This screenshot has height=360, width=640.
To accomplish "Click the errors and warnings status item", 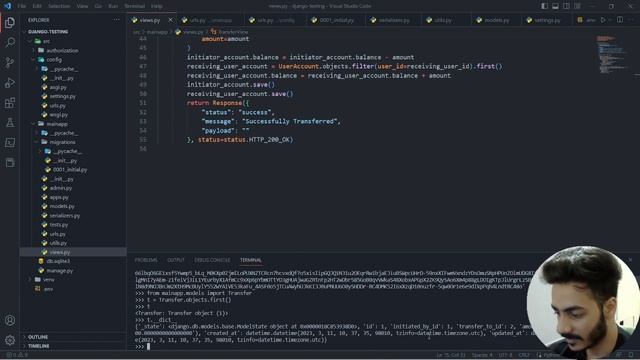I will 17,355.
